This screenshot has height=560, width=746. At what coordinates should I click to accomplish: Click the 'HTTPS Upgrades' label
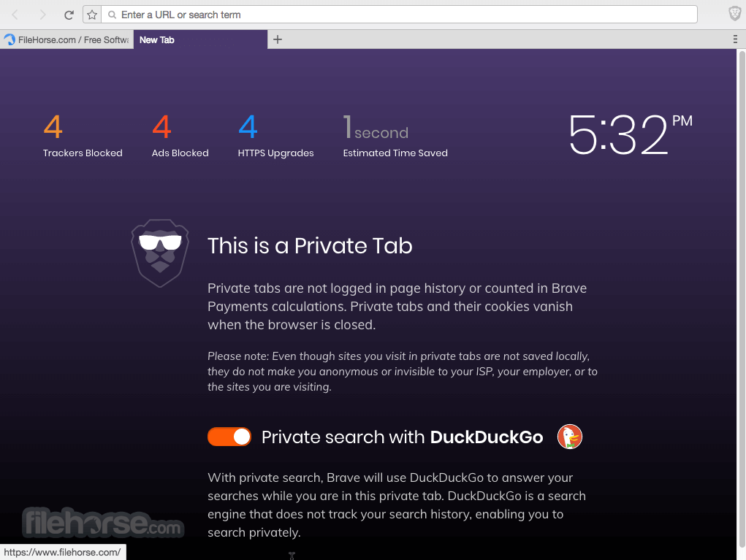[x=276, y=153]
